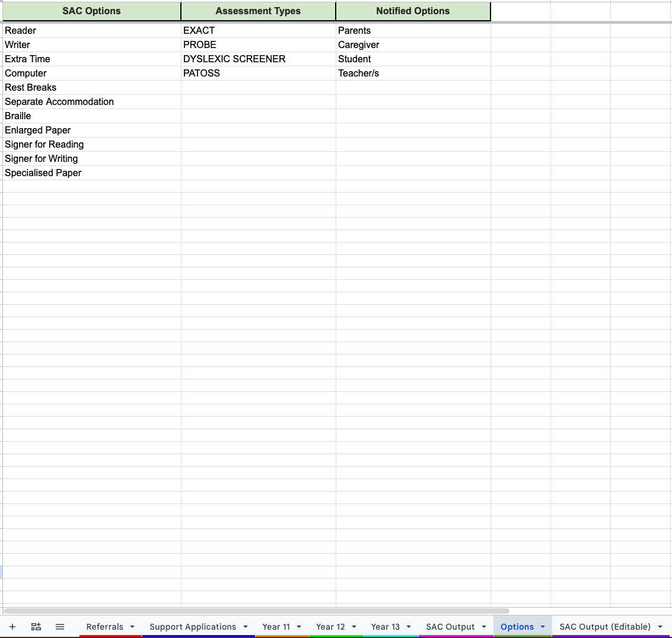Open the Year 11 tab dropdown arrow
Screen dimensions: 672x638
point(299,627)
